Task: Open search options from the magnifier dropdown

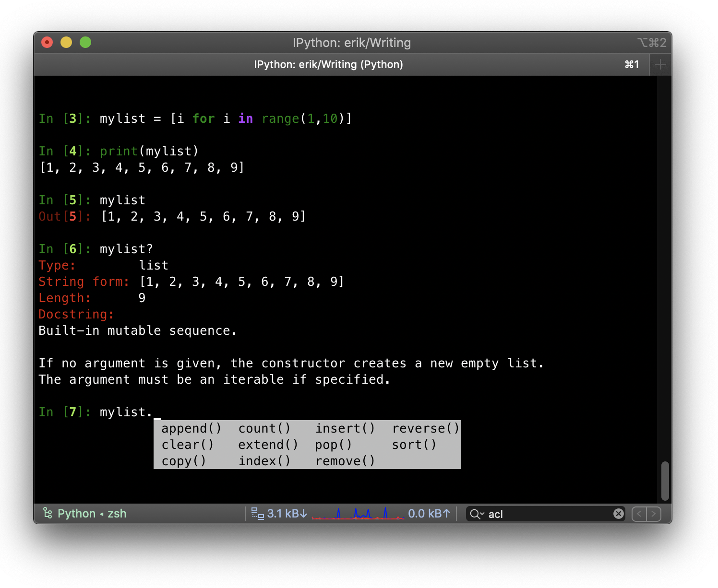Action: [477, 514]
